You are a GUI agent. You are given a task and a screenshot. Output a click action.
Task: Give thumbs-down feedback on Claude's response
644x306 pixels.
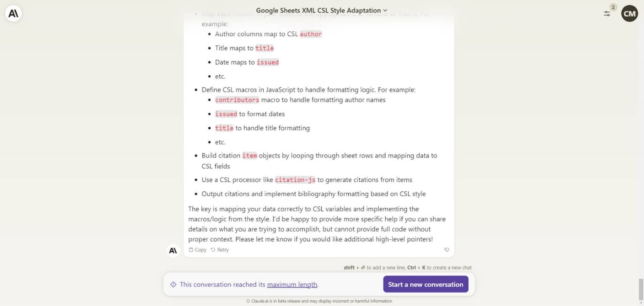pyautogui.click(x=447, y=250)
